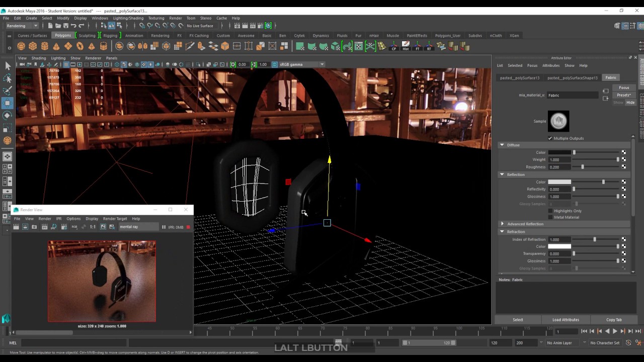Take a snapshot in Render View toolbar
Viewport: 644px width, 362px height.
click(34, 227)
